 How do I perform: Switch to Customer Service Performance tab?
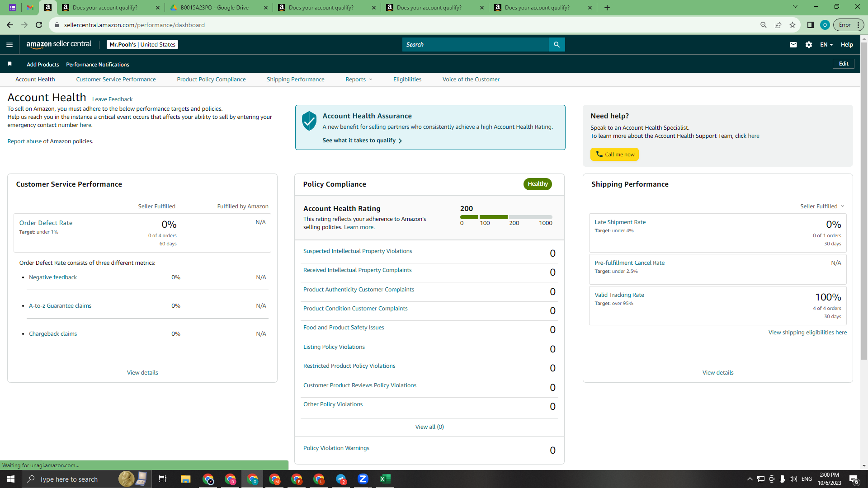point(116,80)
